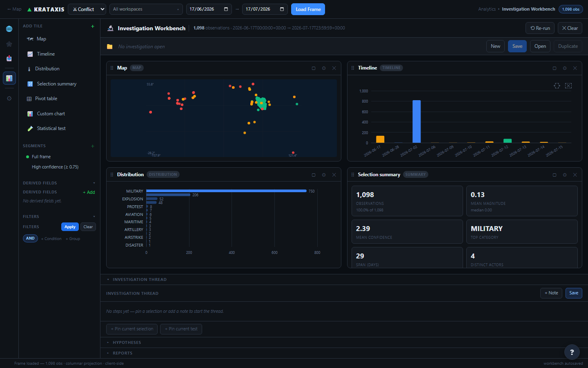Click the Analytics breadcrumb link
This screenshot has height=368, width=588.
pyautogui.click(x=487, y=9)
